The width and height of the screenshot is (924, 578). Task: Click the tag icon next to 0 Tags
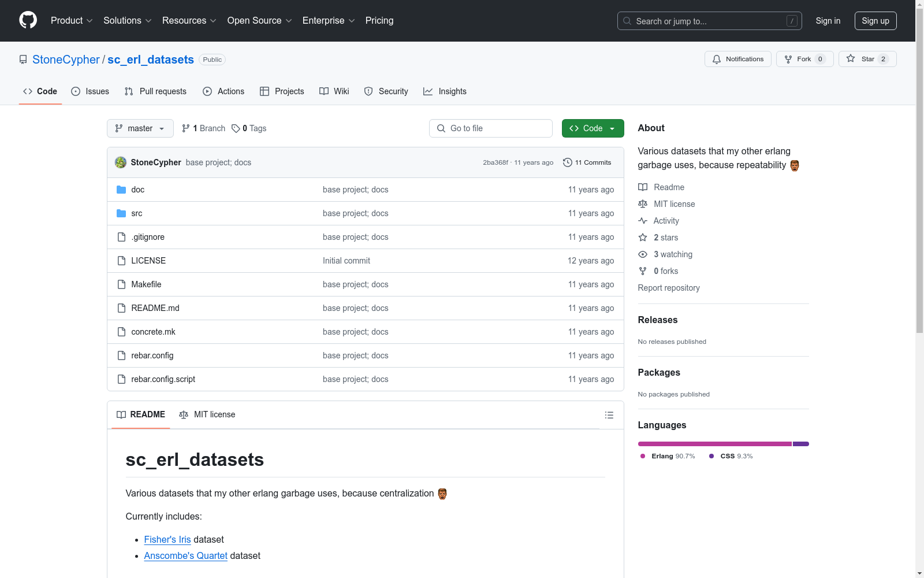(x=236, y=128)
